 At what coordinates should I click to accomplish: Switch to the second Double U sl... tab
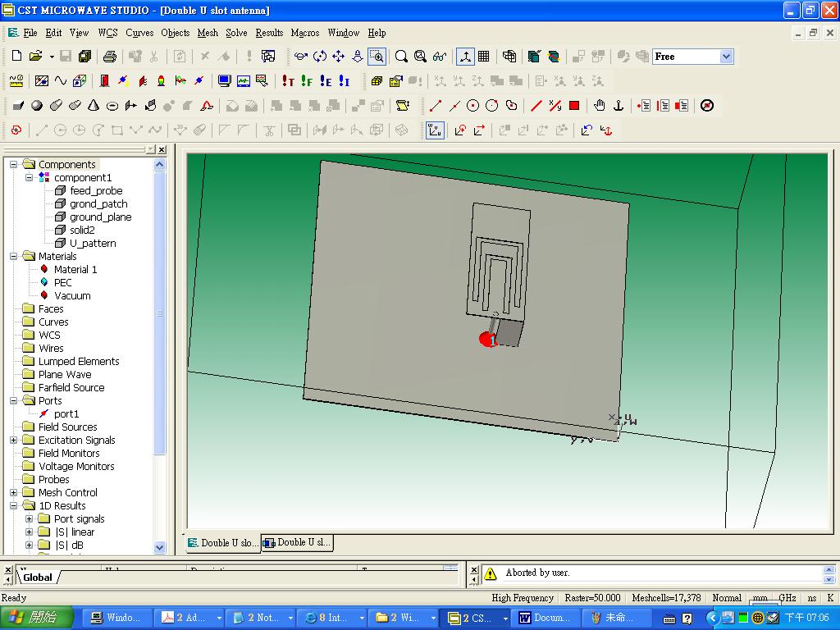click(297, 543)
